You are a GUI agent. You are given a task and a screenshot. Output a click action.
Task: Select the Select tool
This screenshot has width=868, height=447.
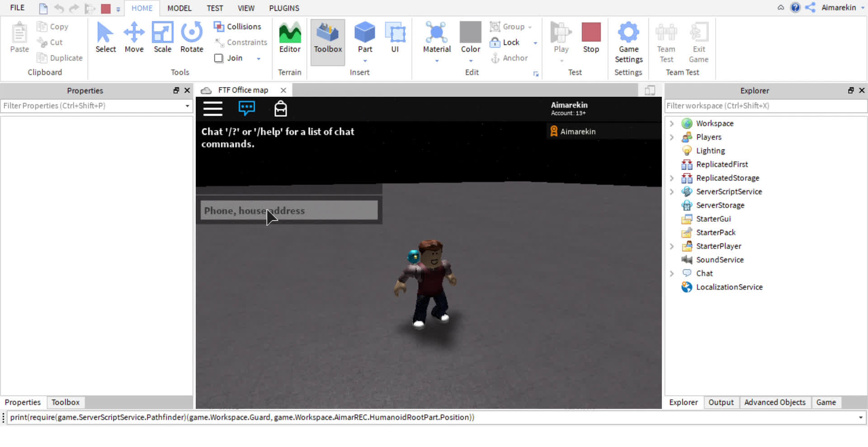point(105,38)
